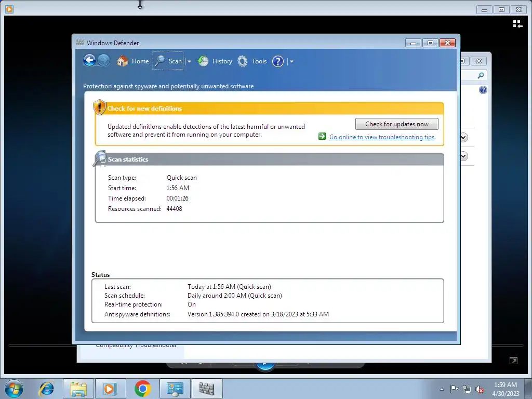Open the Scan options dropdown arrow
The image size is (532, 399).
click(x=189, y=61)
